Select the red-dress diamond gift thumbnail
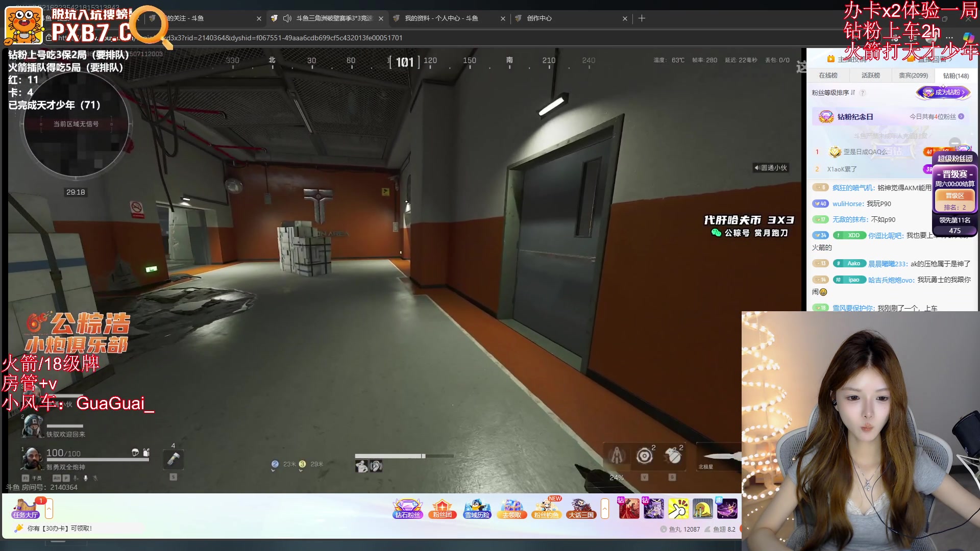The width and height of the screenshot is (980, 551). [628, 508]
